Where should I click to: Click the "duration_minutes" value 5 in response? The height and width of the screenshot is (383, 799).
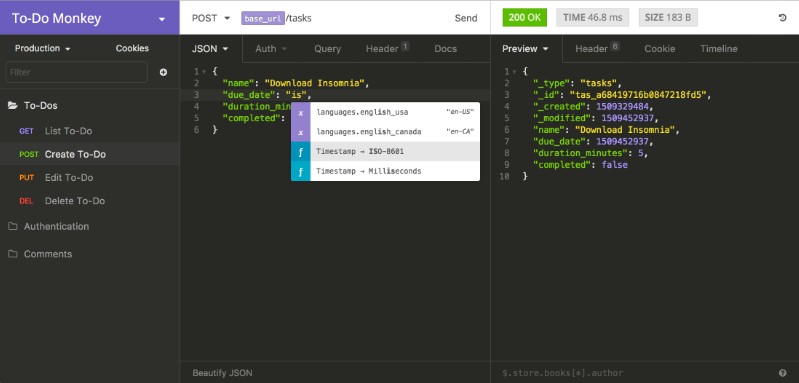click(641, 153)
